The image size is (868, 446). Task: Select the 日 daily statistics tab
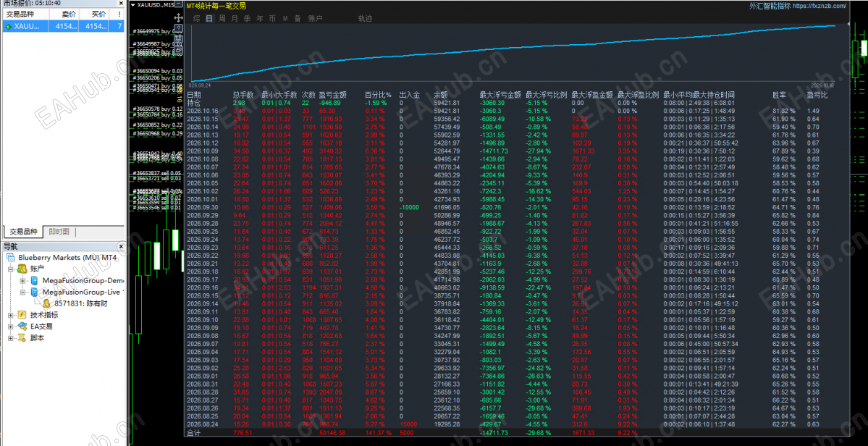[x=209, y=18]
